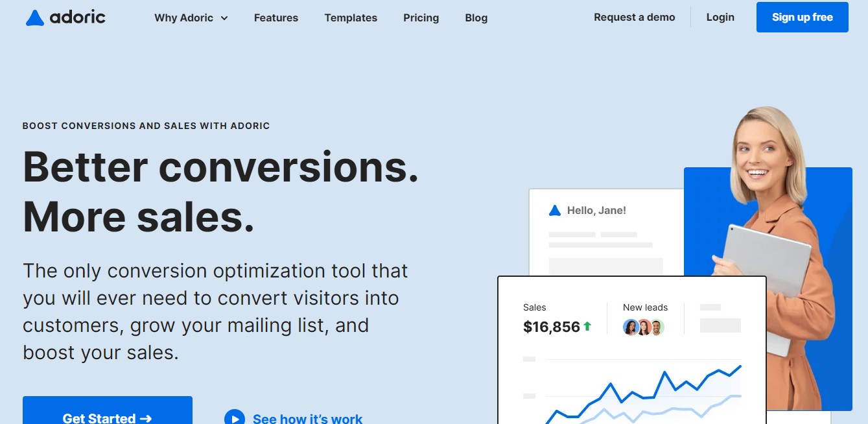Click the $16,856 sales figure
Image resolution: width=868 pixels, height=424 pixels.
point(552,327)
